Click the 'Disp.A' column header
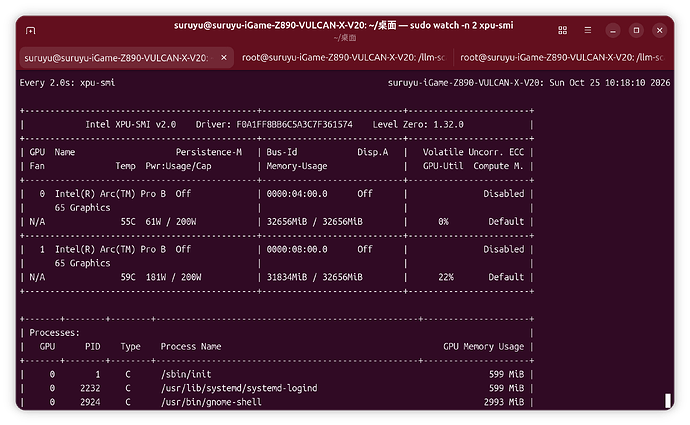The image size is (690, 425). coord(373,152)
